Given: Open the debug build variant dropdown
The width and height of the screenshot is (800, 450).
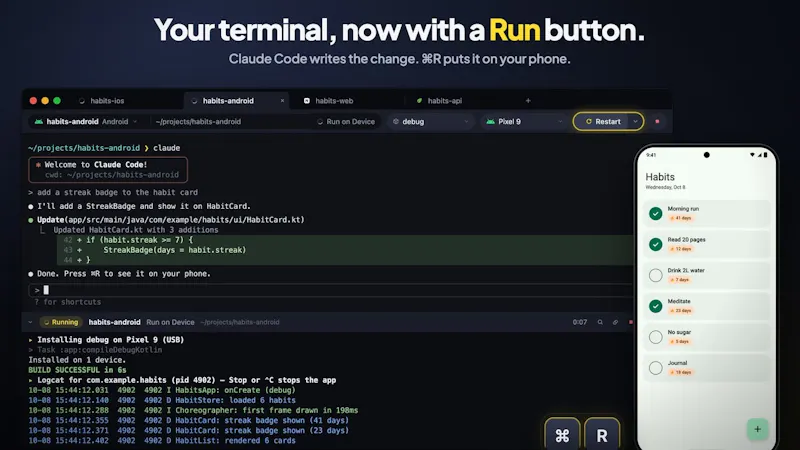Looking at the screenshot, I should coord(431,121).
